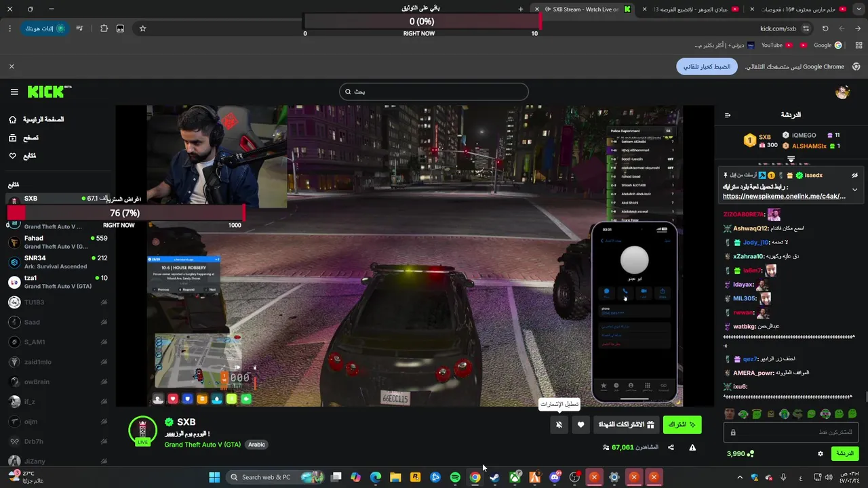The height and width of the screenshot is (488, 868).
Task: Select the Fahad channel in sidebar
Action: coord(58,242)
